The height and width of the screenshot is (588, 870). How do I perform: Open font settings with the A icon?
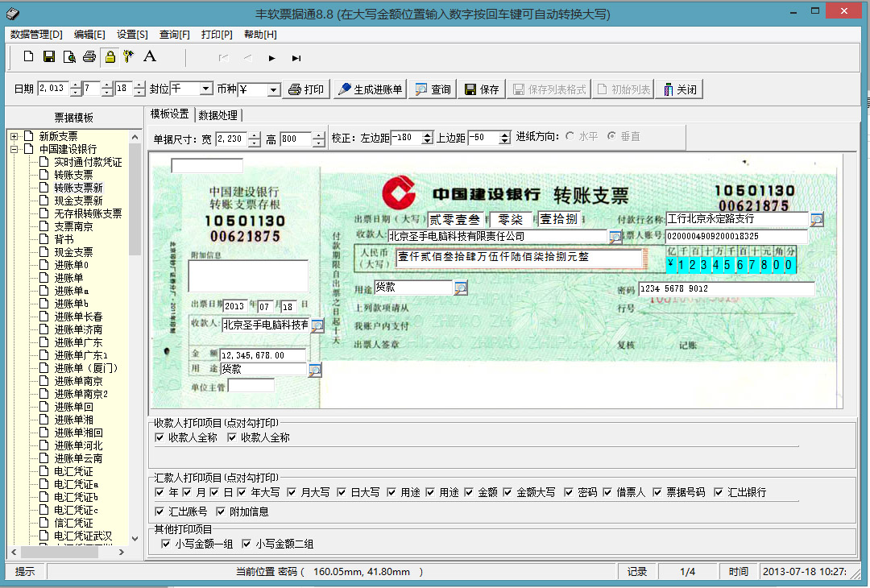pos(149,56)
